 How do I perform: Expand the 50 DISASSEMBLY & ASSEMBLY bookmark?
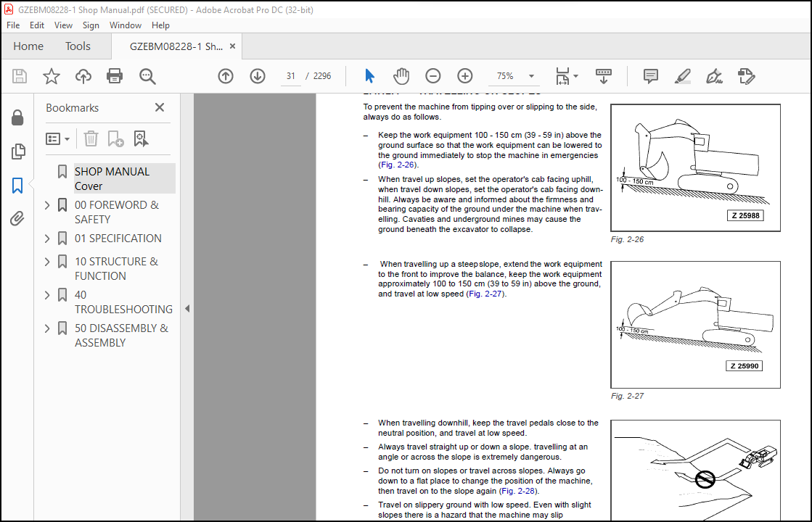[x=47, y=328]
